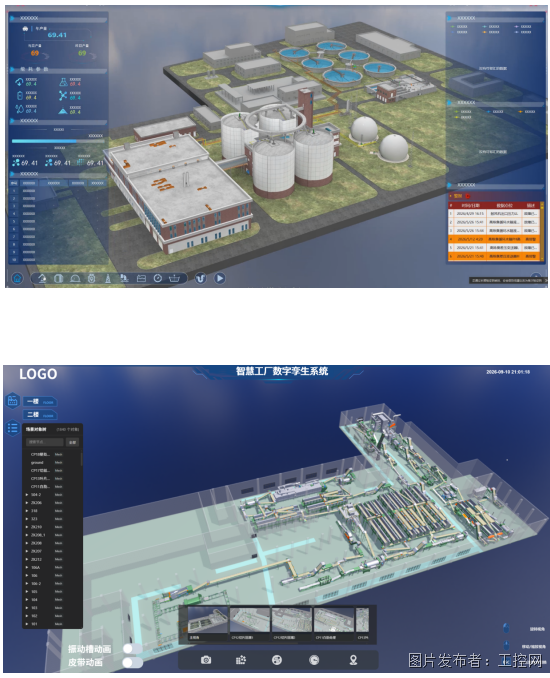Click the location pin icon in bottom toolbar
550x678 pixels.
point(353,660)
